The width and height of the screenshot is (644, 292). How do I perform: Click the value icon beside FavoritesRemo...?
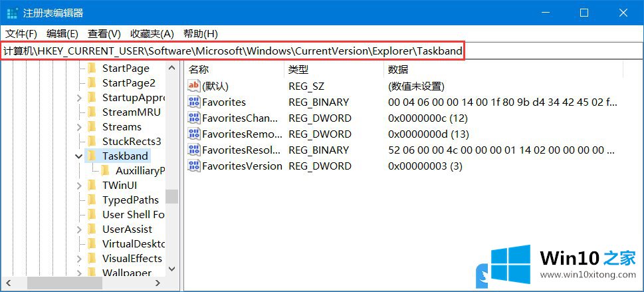point(194,134)
